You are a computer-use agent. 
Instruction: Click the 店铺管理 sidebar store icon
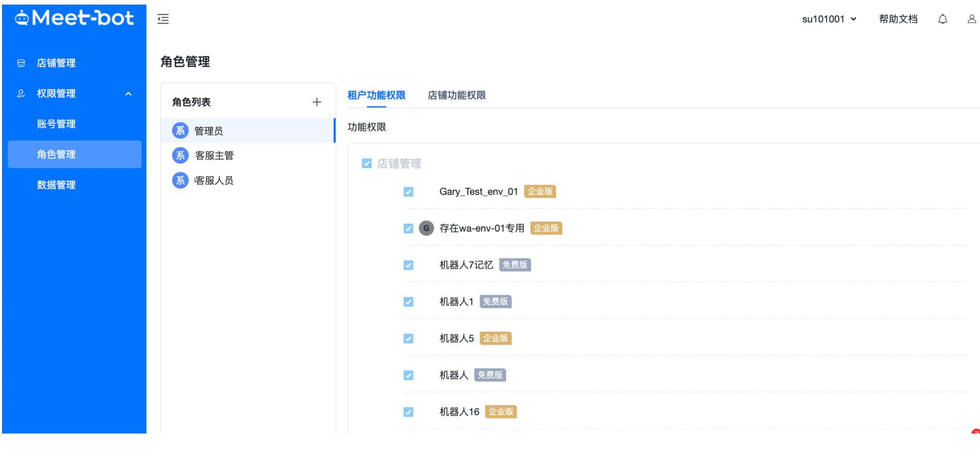click(21, 63)
